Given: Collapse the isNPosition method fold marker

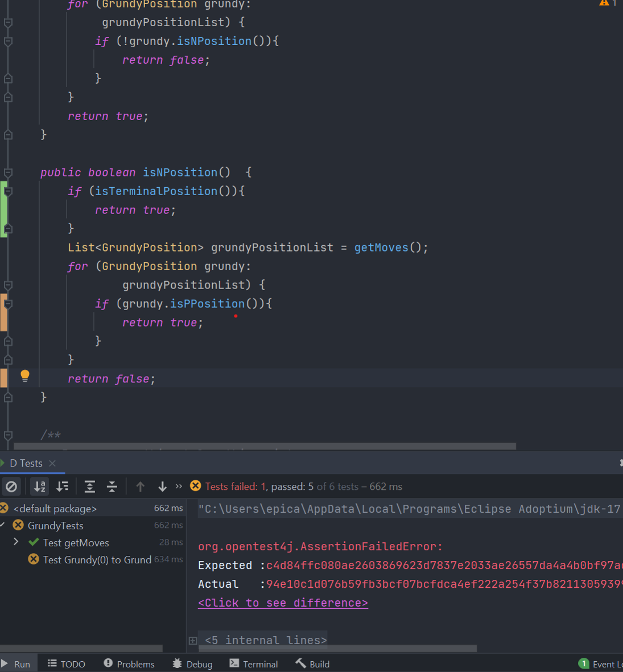Looking at the screenshot, I should [x=8, y=172].
